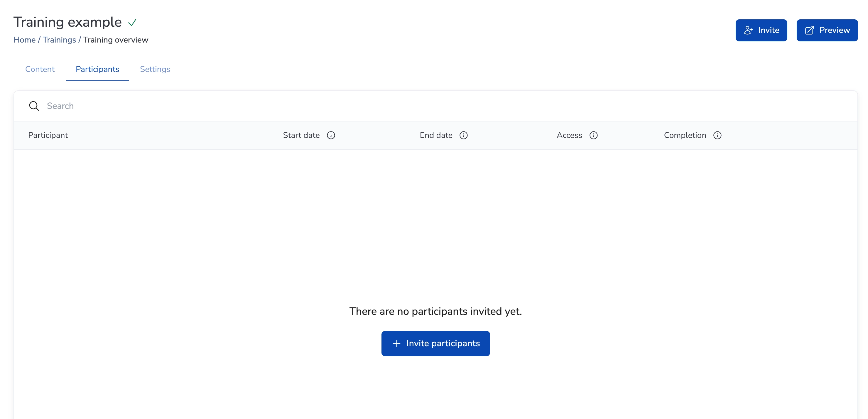This screenshot has height=419, width=868.
Task: Click the green checkmark beside training title
Action: pos(132,23)
